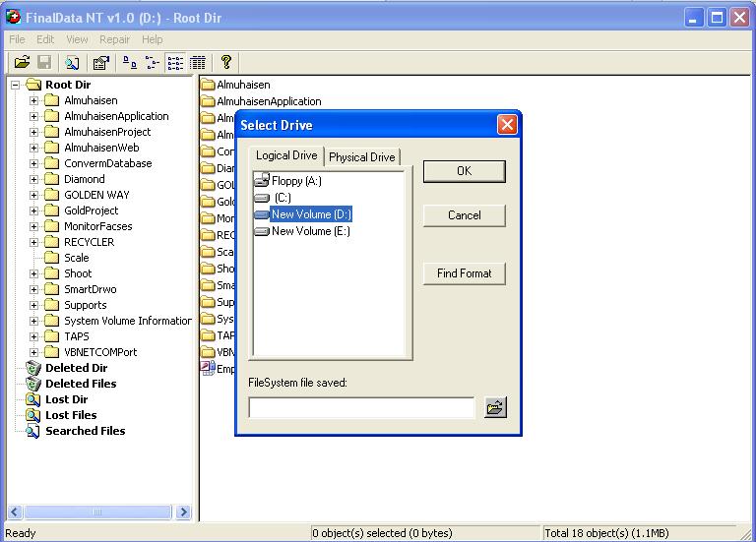756x542 pixels.
Task: Select New Volume (E:) drive
Action: click(x=302, y=231)
